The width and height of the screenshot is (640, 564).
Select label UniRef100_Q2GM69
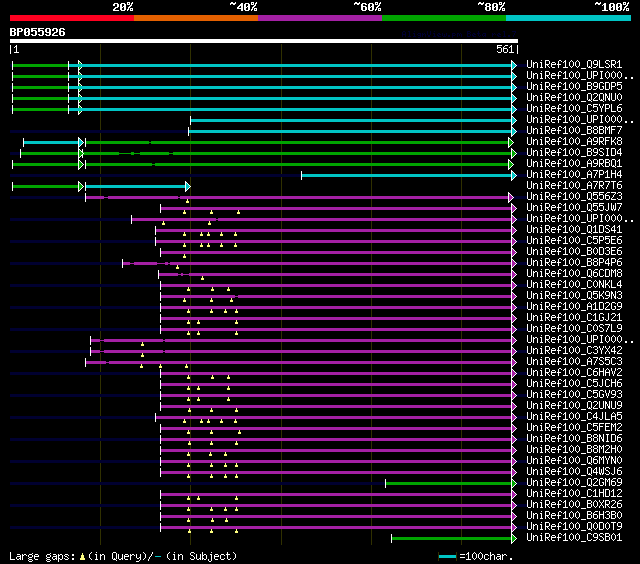coord(574,483)
